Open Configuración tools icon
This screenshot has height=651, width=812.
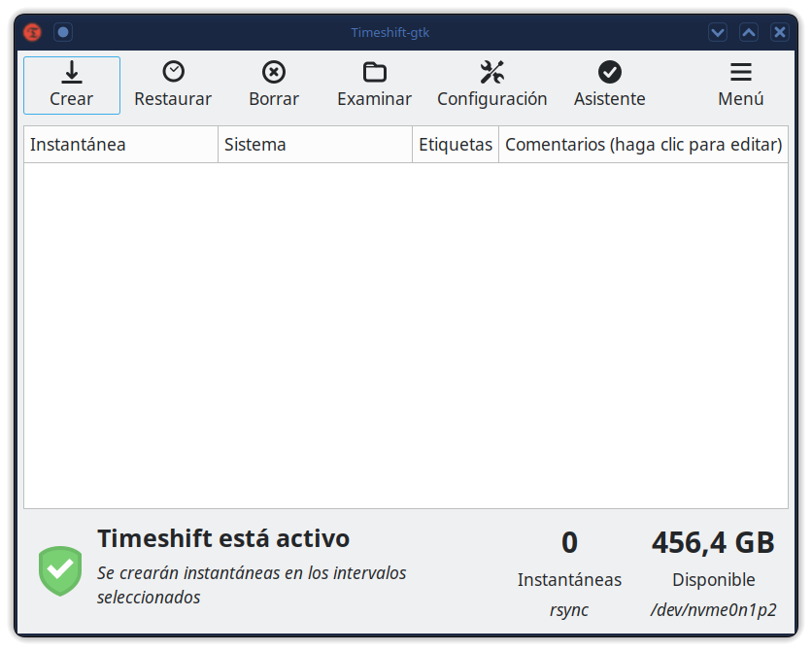492,72
